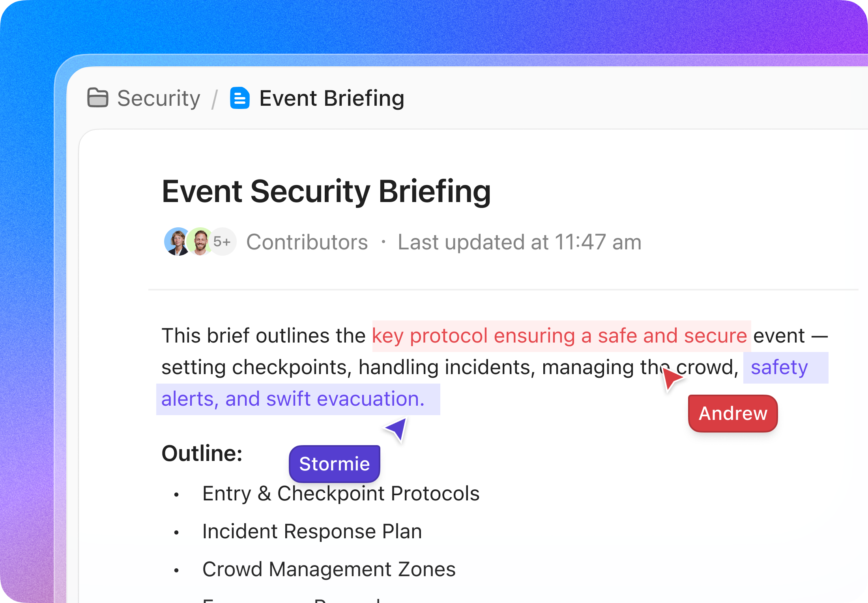868x603 pixels.
Task: Click the breadcrumb separator slash
Action: coord(215,98)
